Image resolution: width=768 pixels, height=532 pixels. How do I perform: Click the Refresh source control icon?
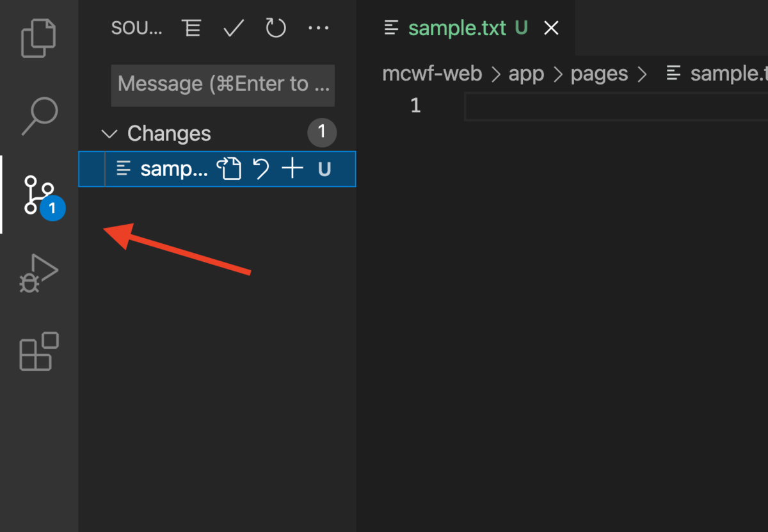pyautogui.click(x=276, y=28)
